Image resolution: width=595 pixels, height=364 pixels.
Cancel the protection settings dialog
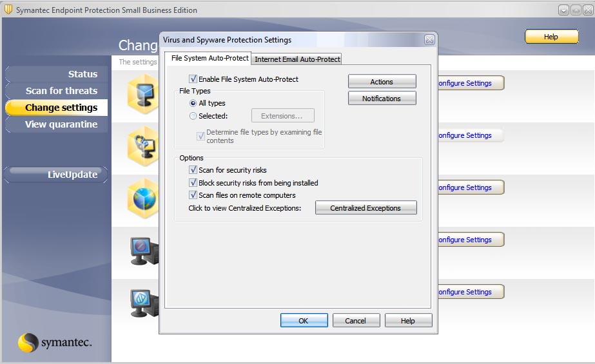click(356, 320)
